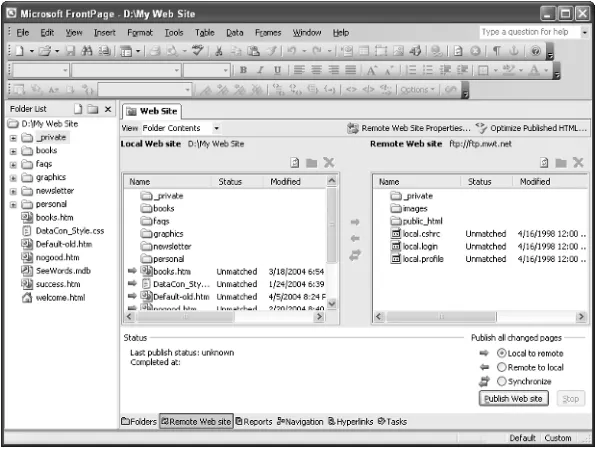Select welcome.html in the Folder List
598x450 pixels.
[60, 298]
